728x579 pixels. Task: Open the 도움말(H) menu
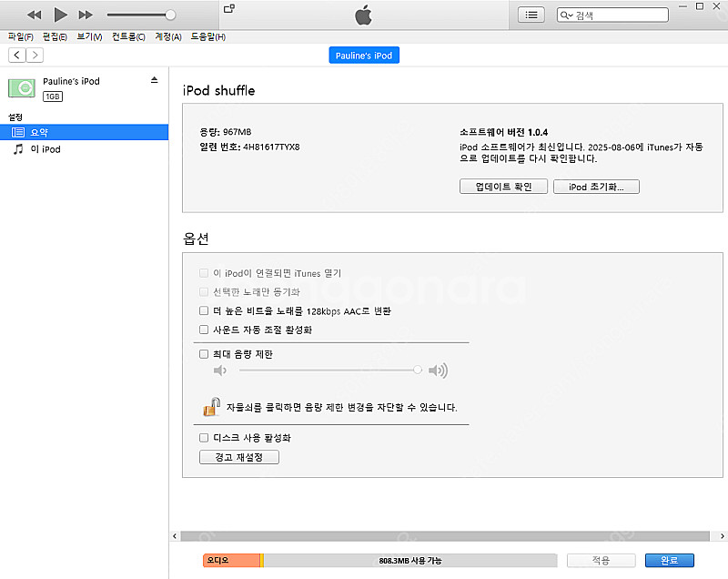tap(208, 36)
